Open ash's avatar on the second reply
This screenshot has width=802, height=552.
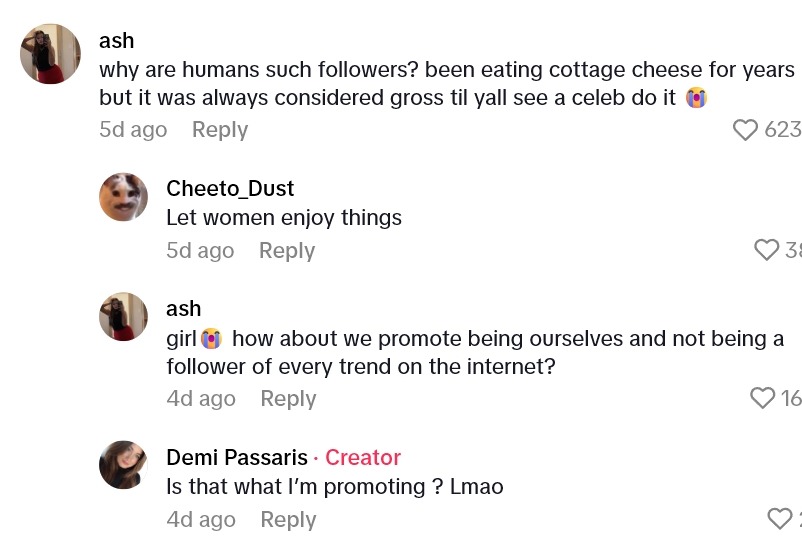pyautogui.click(x=124, y=317)
